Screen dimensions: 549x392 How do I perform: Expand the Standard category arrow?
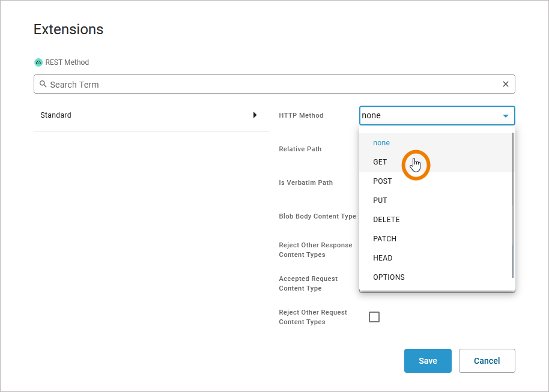[x=255, y=115]
